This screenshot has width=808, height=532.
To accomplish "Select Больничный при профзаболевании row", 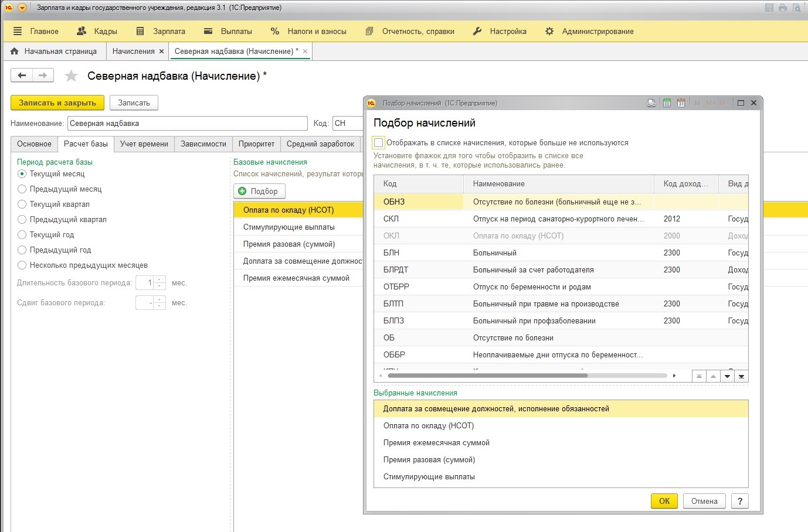I will (x=561, y=320).
